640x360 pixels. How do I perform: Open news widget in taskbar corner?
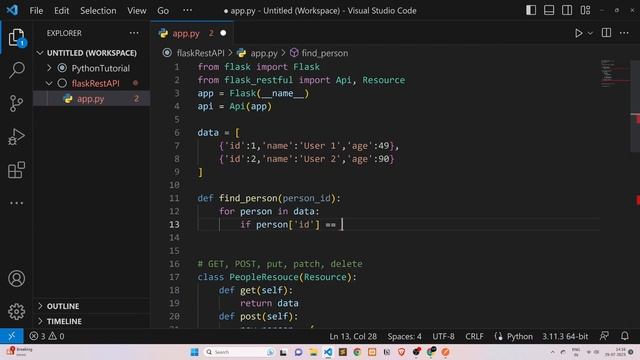tap(20, 352)
